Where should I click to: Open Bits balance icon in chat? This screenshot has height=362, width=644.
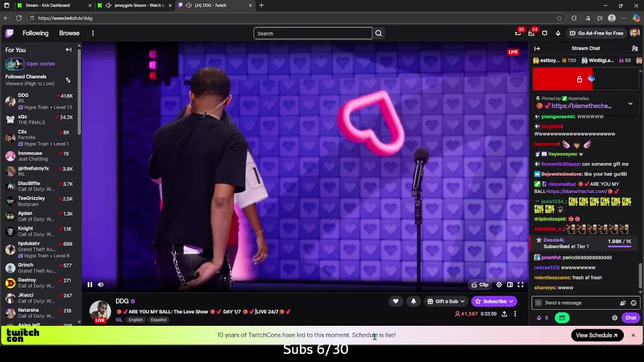point(542,318)
